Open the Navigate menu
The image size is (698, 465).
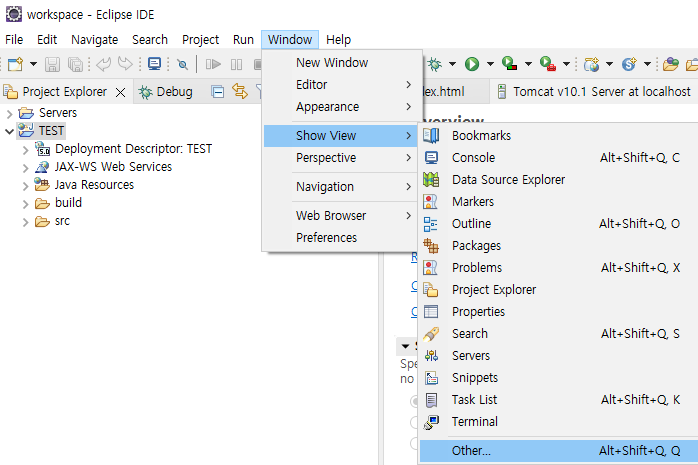click(x=94, y=40)
